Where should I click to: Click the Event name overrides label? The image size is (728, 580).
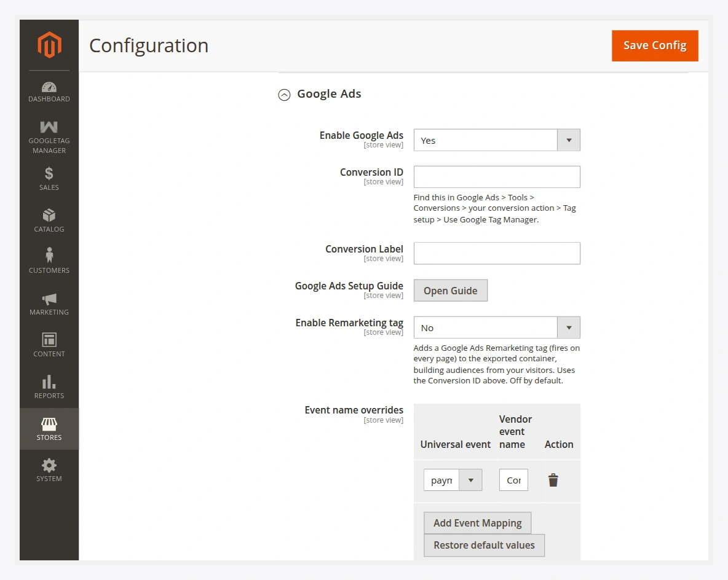tap(354, 410)
